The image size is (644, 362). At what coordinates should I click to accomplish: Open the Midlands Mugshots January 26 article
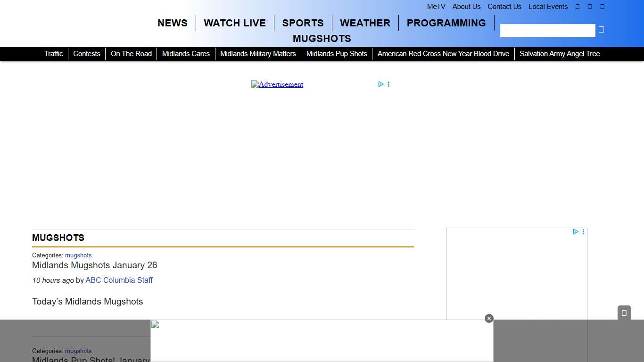click(94, 265)
